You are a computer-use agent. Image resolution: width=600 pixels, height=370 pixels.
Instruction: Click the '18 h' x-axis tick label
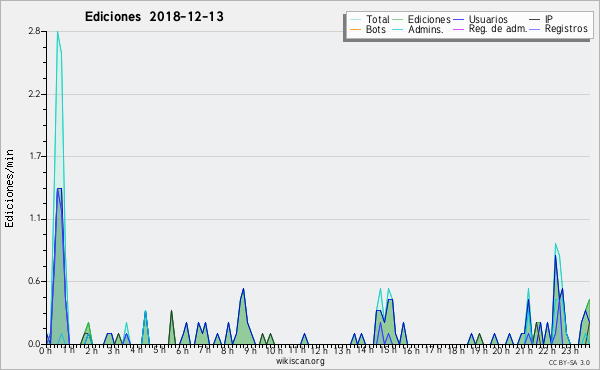[x=456, y=350]
